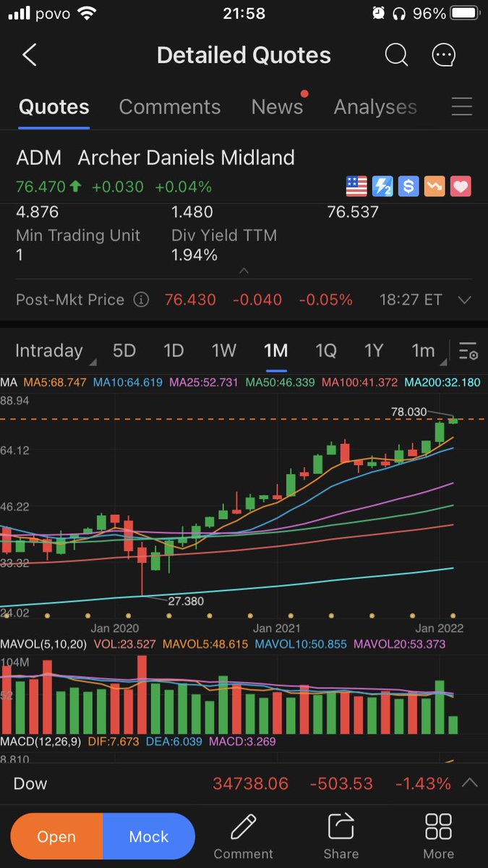This screenshot has width=488, height=868.
Task: Collapse quote details with up chevron
Action: (x=244, y=271)
